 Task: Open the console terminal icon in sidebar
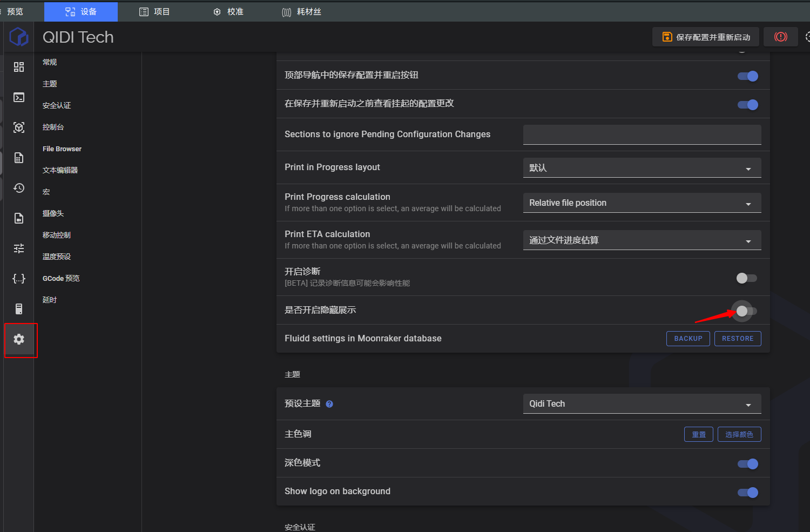point(19,97)
